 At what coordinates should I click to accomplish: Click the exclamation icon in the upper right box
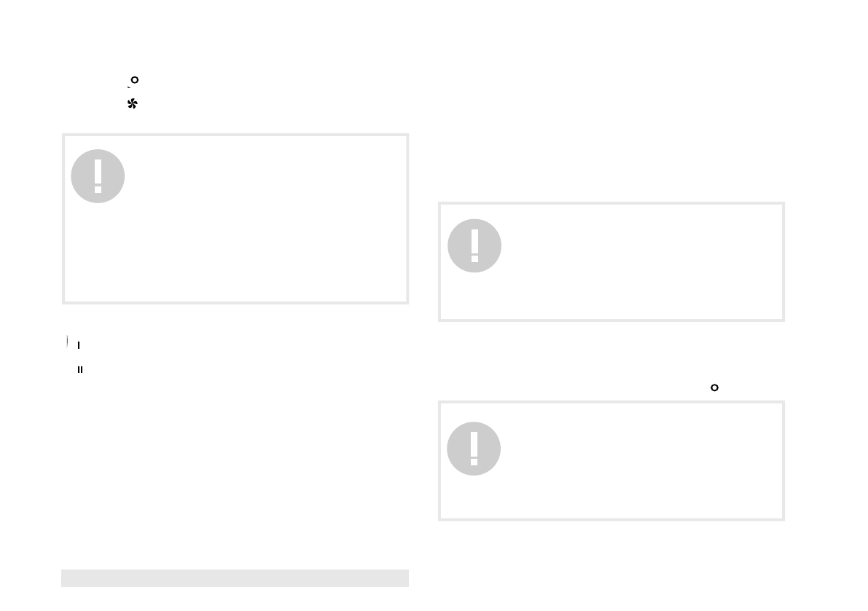[x=474, y=246]
